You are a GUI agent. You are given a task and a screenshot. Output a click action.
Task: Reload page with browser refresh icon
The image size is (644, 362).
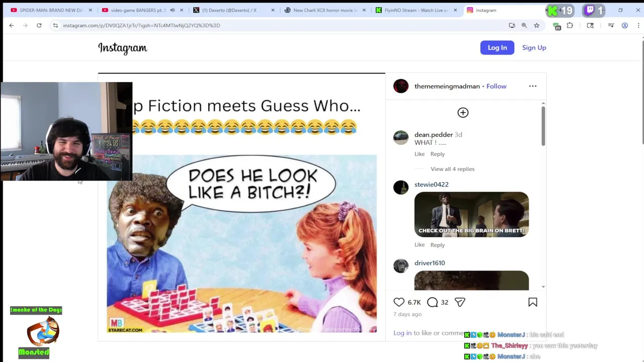tap(39, 25)
